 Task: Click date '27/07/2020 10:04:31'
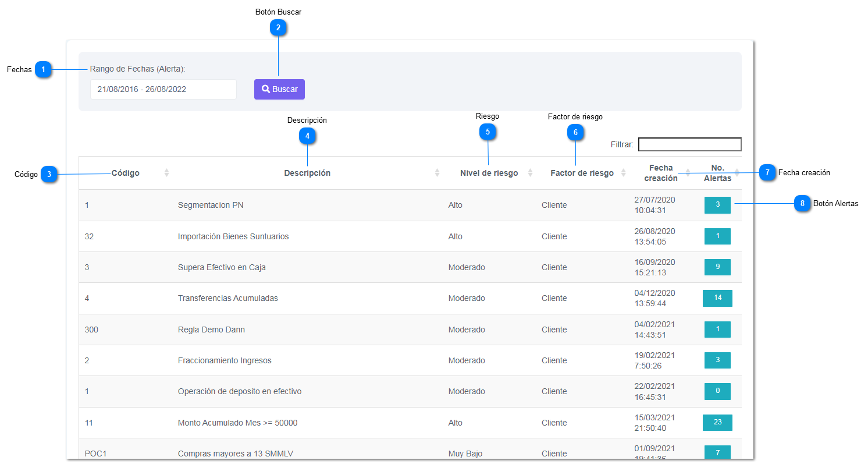point(654,205)
